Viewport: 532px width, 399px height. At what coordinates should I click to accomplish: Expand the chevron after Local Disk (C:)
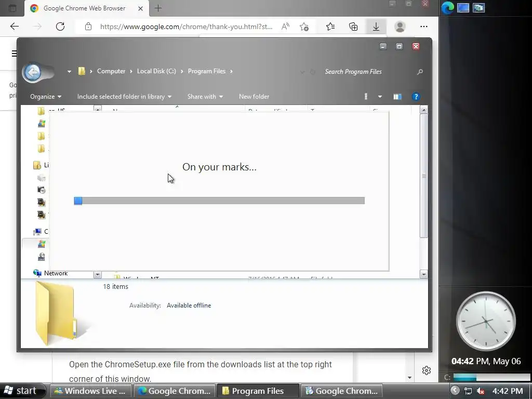182,71
